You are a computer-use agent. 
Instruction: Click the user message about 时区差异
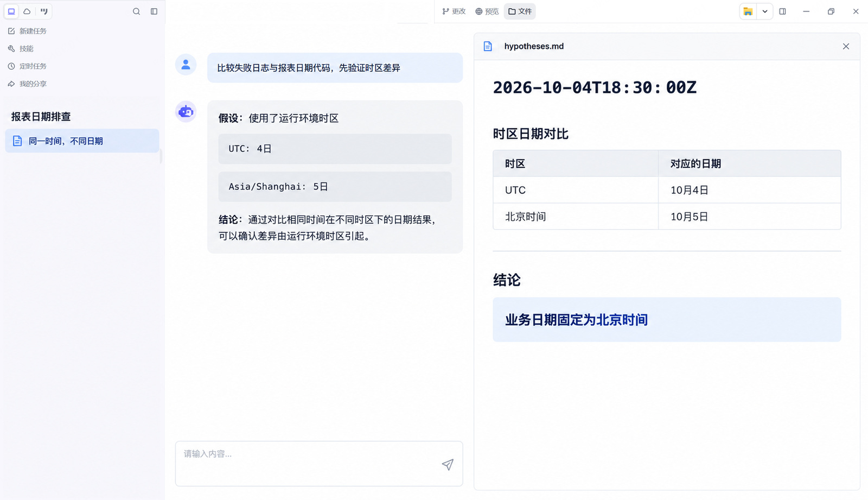point(335,68)
